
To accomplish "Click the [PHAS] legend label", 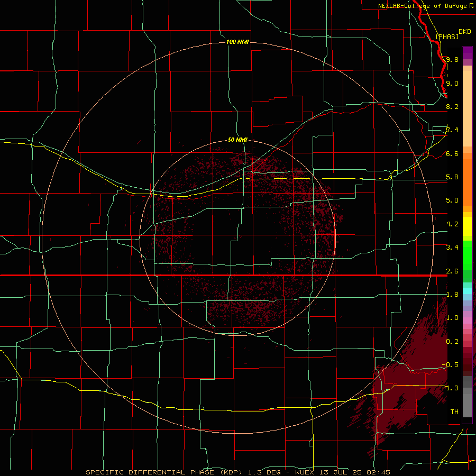I will click(x=447, y=36).
